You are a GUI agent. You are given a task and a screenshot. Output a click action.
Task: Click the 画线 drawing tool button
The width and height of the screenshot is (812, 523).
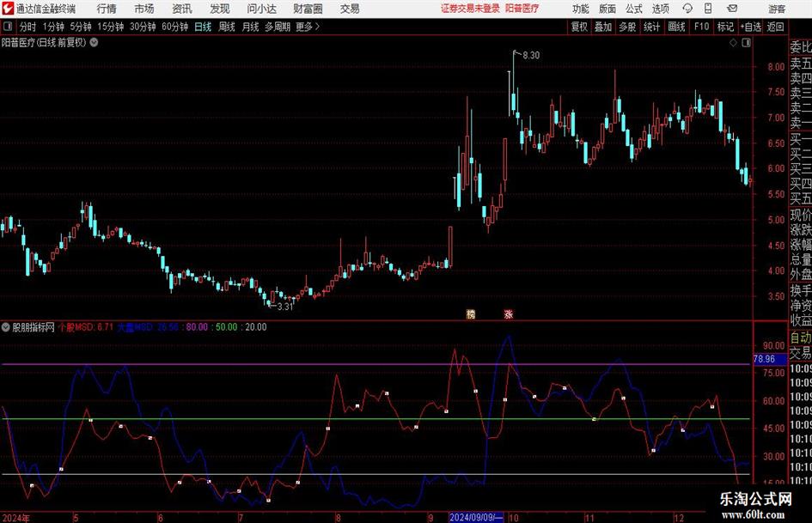[x=676, y=27]
